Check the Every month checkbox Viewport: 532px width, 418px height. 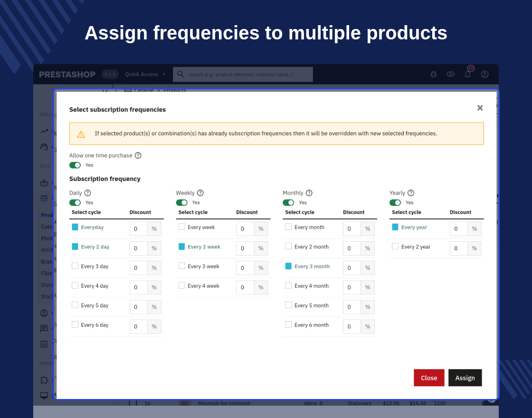coord(288,227)
